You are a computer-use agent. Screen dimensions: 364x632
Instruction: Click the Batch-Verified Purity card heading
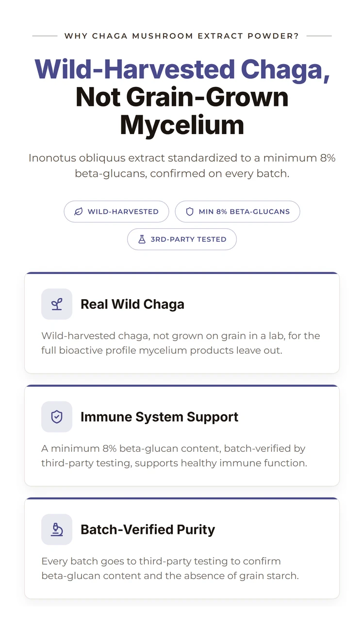[x=148, y=530]
